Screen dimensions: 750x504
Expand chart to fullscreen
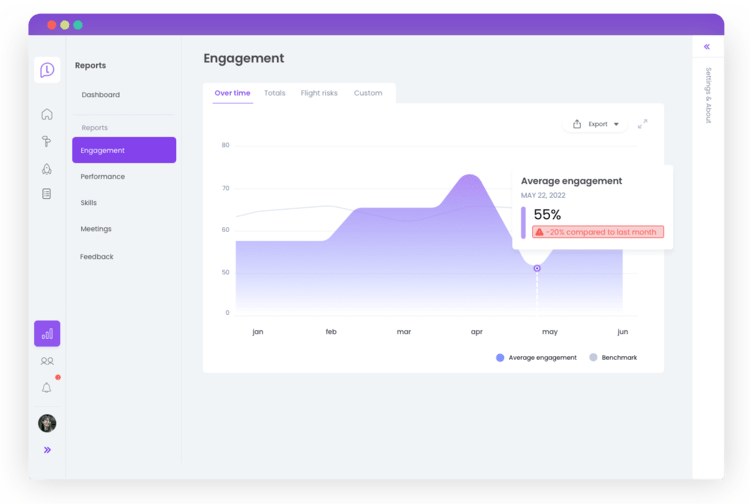tap(643, 124)
